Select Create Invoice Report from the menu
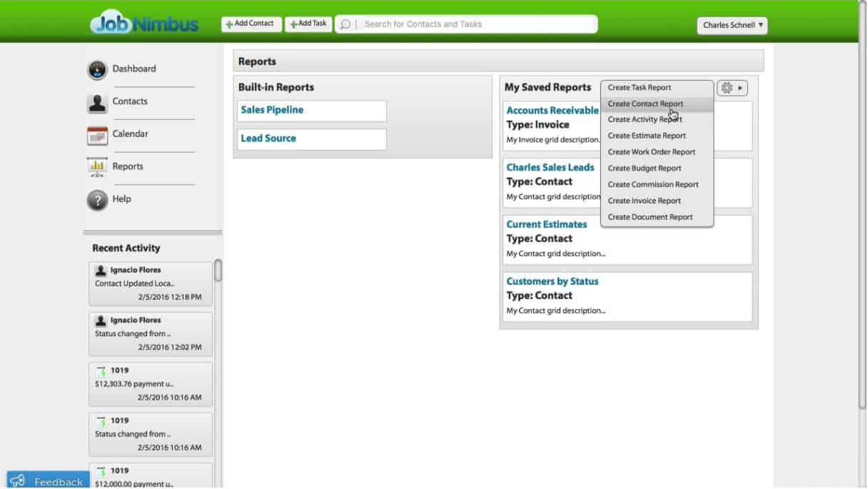Viewport: 868px width, 489px height. click(644, 201)
